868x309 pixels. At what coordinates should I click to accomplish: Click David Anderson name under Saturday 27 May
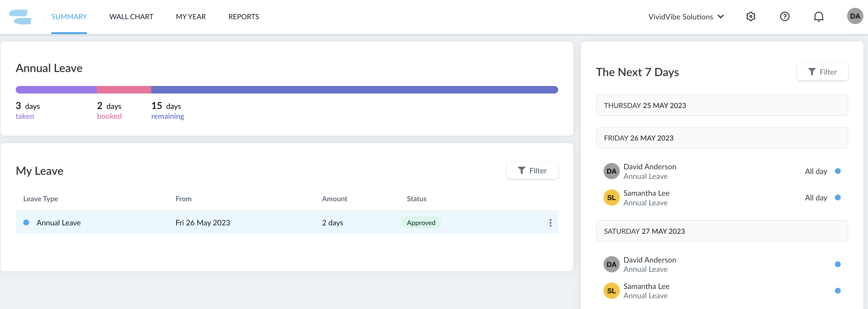(650, 260)
